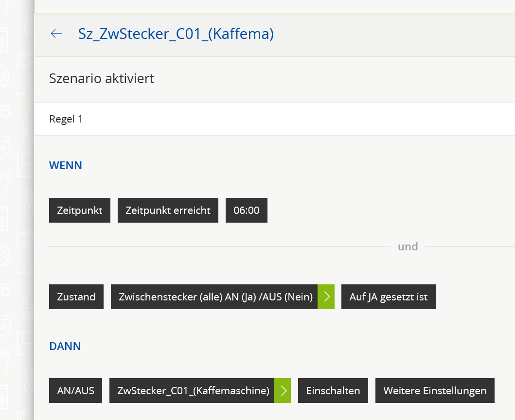The image size is (515, 420).
Task: Click the DANN section heading
Action: coord(65,346)
